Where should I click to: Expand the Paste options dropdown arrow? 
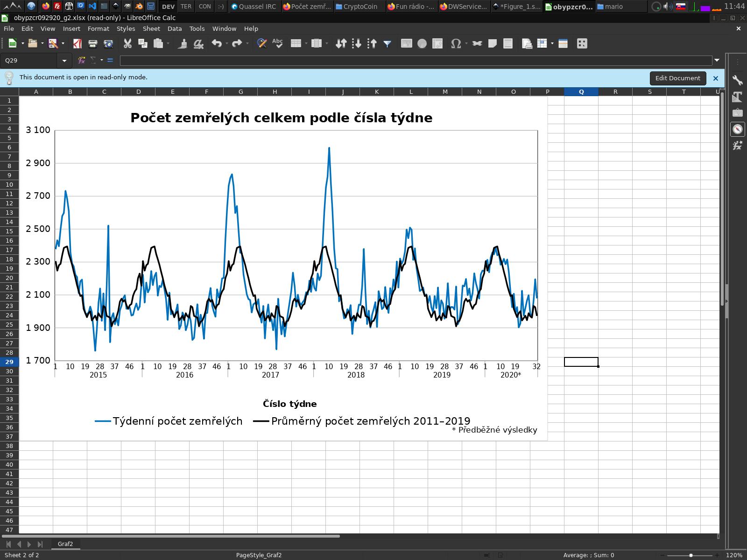(168, 43)
